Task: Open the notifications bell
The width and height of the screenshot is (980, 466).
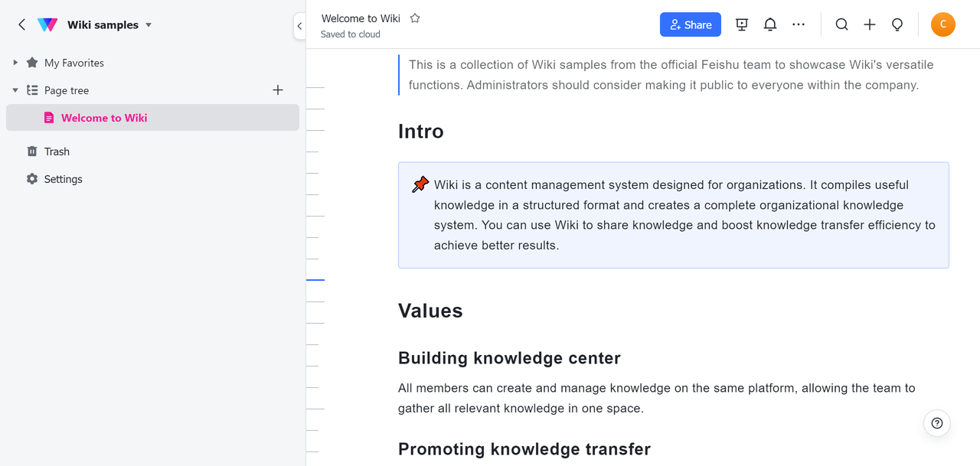Action: click(770, 24)
